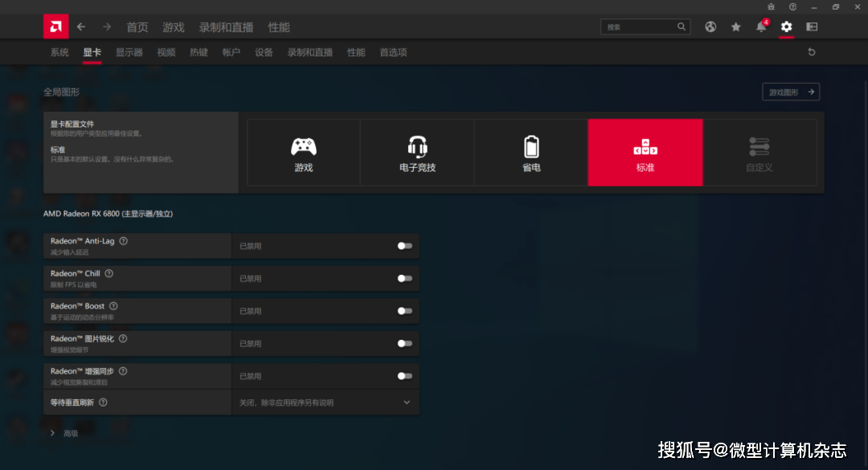This screenshot has height=470, width=868.
Task: Select the 自定义 custom profile
Action: [759, 152]
